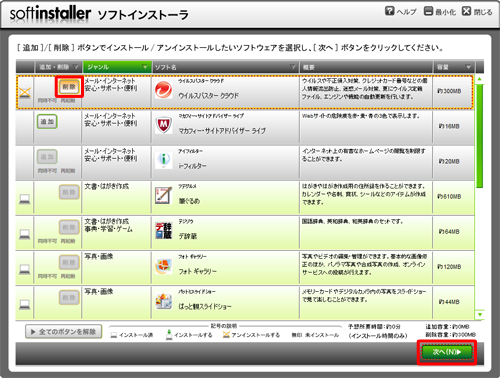Click the uninstall status icon in ウイルスバスター row

pos(25,93)
